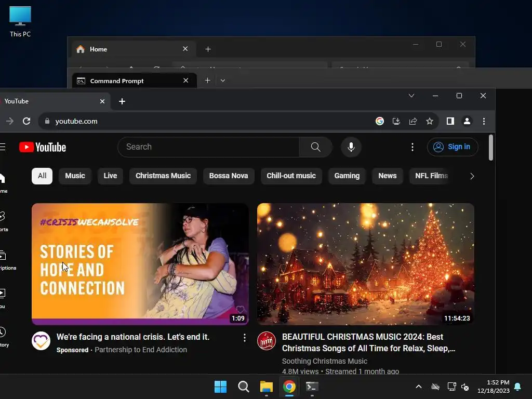Open YouTube settings three-dot menu

click(412, 147)
